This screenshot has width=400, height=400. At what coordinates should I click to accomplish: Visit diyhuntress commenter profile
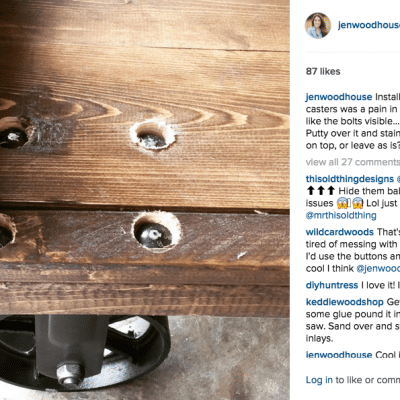[332, 285]
